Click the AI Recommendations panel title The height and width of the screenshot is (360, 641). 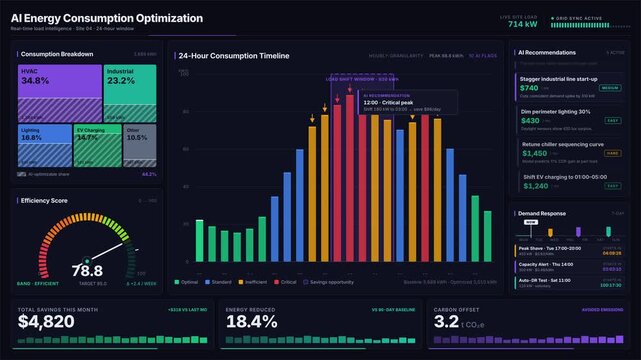pos(547,53)
